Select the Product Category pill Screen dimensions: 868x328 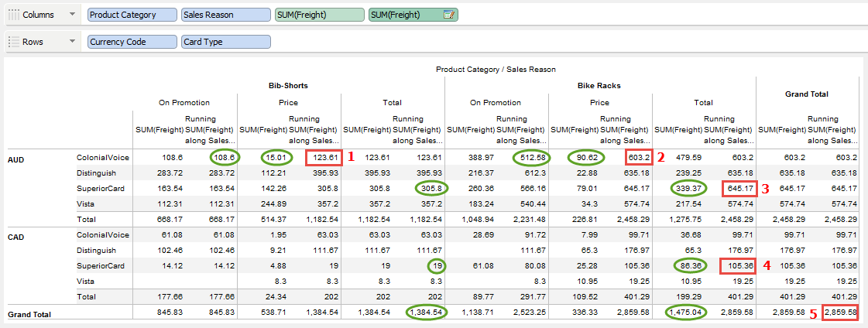[x=132, y=15]
